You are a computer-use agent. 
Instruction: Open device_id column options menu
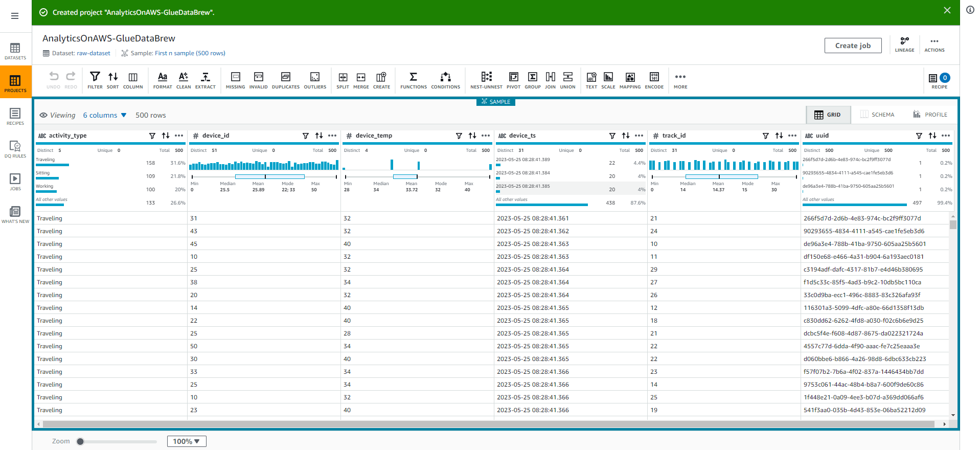pos(332,136)
